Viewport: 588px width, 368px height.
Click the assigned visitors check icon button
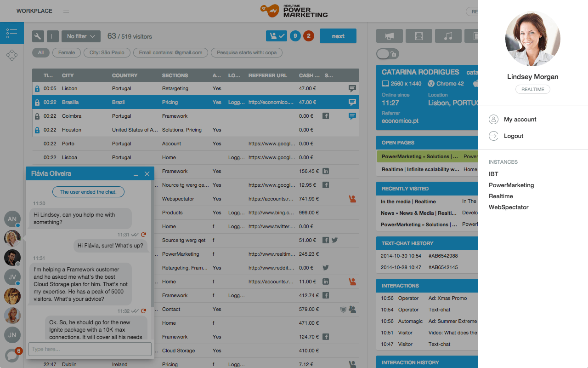277,36
